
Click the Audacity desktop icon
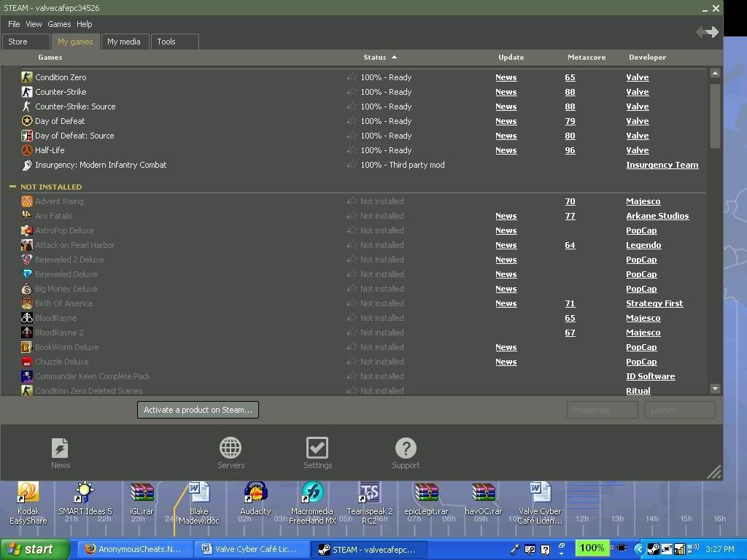255,494
